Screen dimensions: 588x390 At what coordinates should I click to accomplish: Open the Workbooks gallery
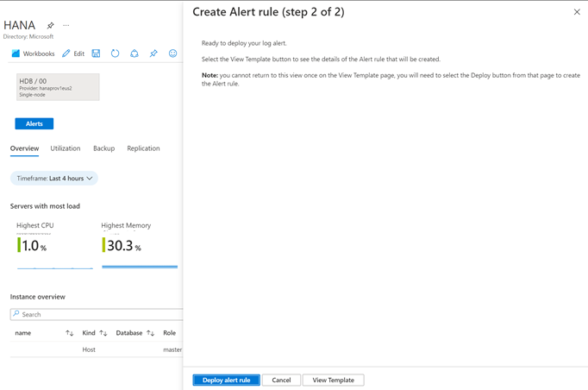(34, 53)
